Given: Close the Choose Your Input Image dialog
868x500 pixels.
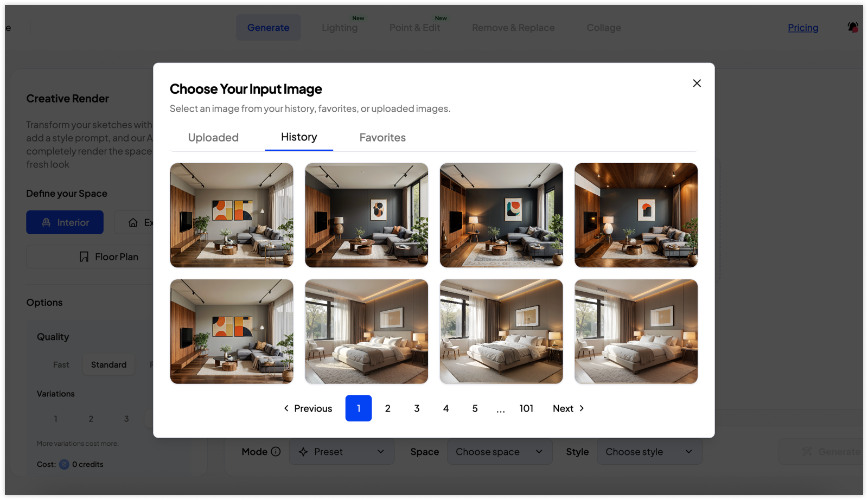Looking at the screenshot, I should 697,83.
